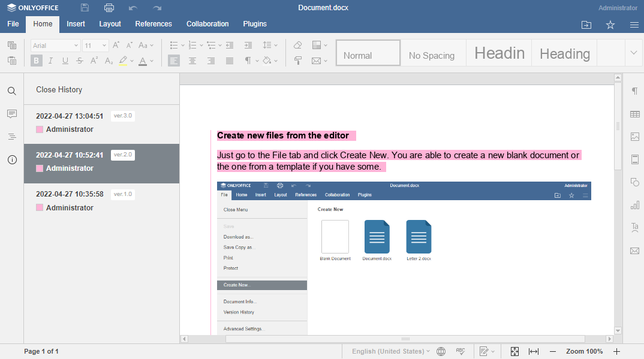This screenshot has height=359, width=644.
Task: Increase font size with the A+ icon
Action: click(116, 45)
